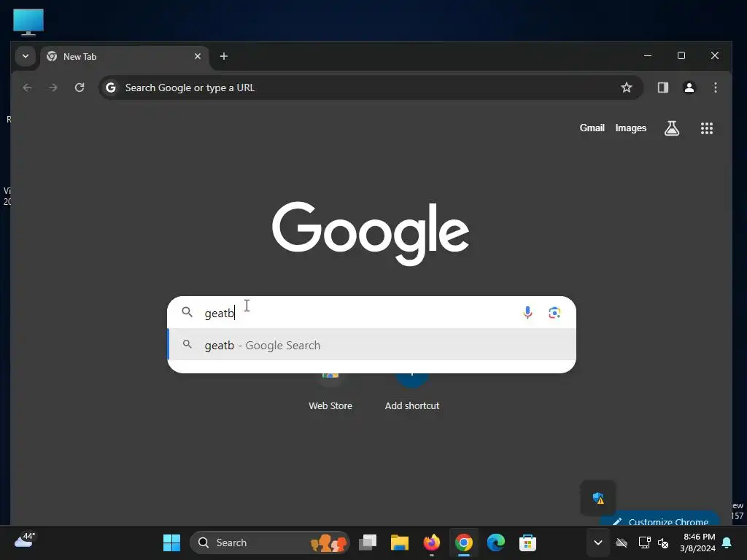Click Add shortcut
747x560 pixels.
click(x=412, y=392)
